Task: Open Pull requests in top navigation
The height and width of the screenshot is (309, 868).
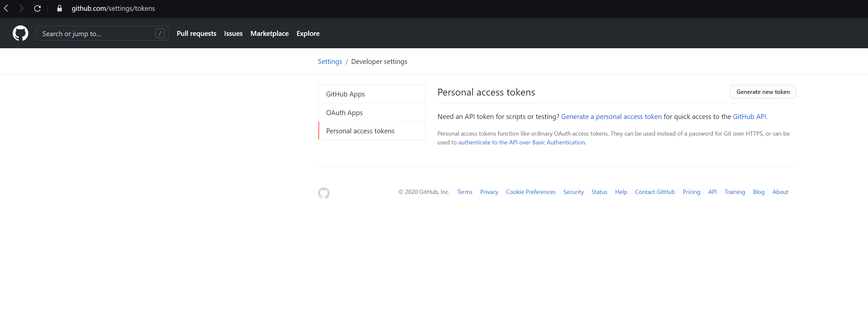Action: 196,33
